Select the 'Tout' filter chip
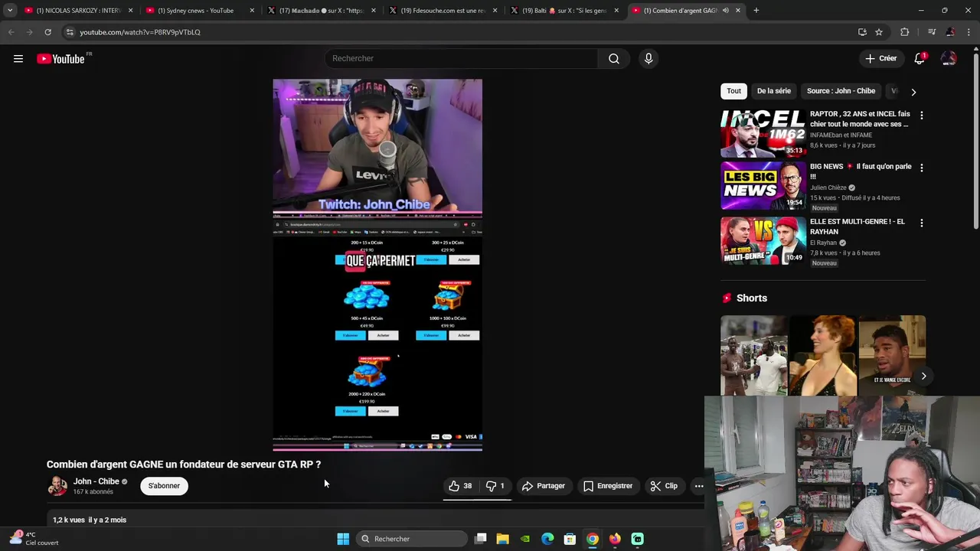 (x=733, y=91)
